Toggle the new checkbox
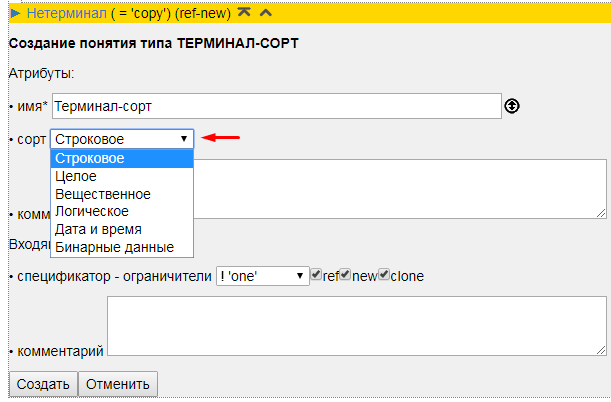 point(345,275)
